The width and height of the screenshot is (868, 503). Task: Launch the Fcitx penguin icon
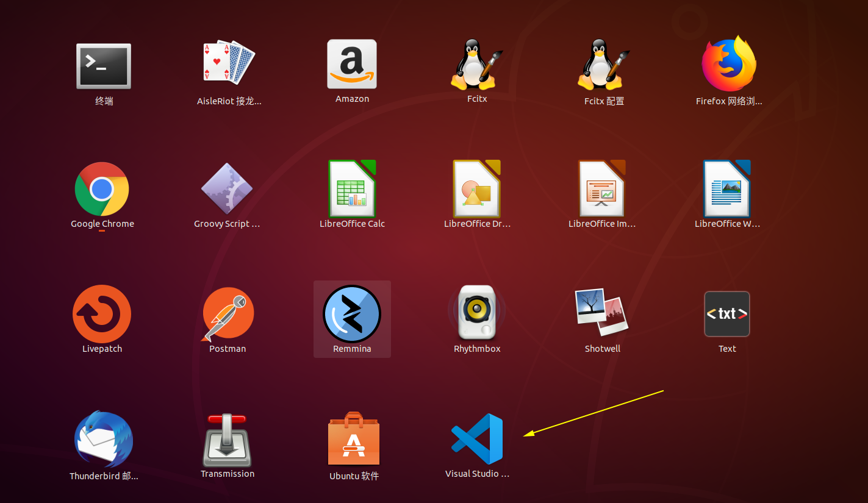pyautogui.click(x=477, y=65)
